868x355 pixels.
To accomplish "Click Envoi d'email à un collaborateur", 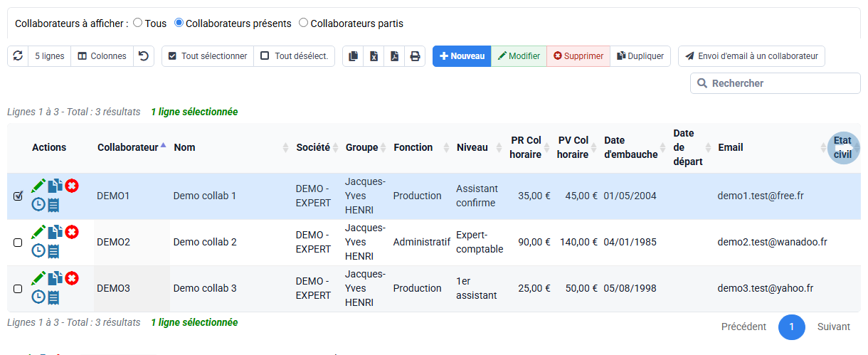I will click(x=751, y=56).
